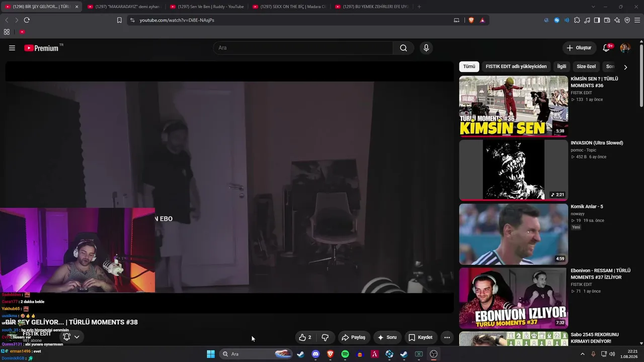Open the YouTube account avatar menu
The width and height of the screenshot is (644, 362).
pyautogui.click(x=625, y=48)
